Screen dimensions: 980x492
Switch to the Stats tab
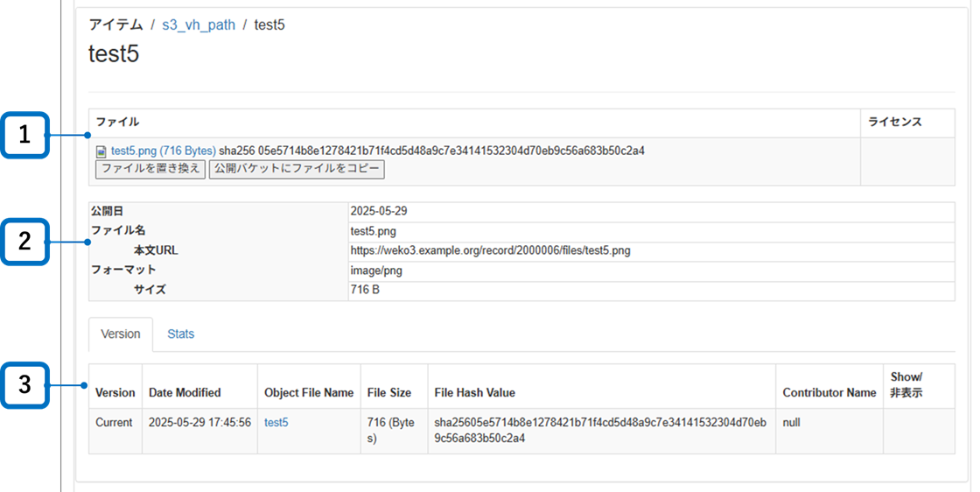click(181, 334)
